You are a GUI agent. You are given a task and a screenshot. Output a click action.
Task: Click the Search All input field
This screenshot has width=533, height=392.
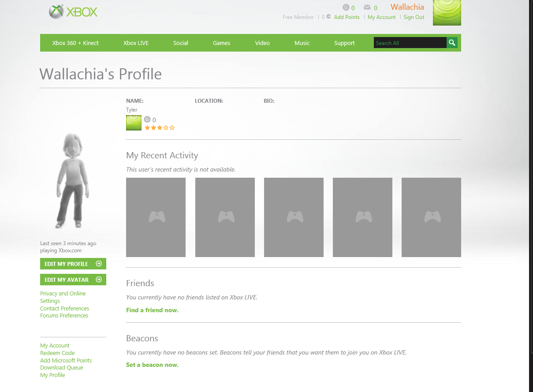[x=410, y=43]
